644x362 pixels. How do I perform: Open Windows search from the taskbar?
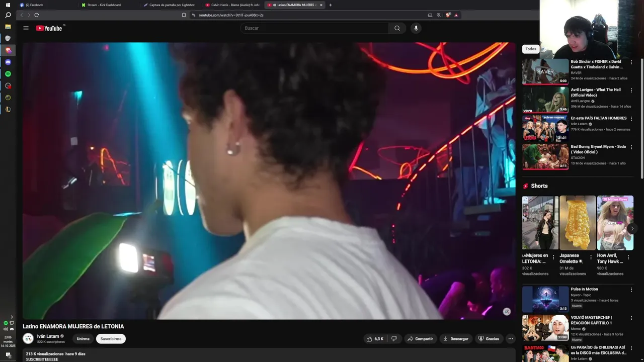coord(8,16)
